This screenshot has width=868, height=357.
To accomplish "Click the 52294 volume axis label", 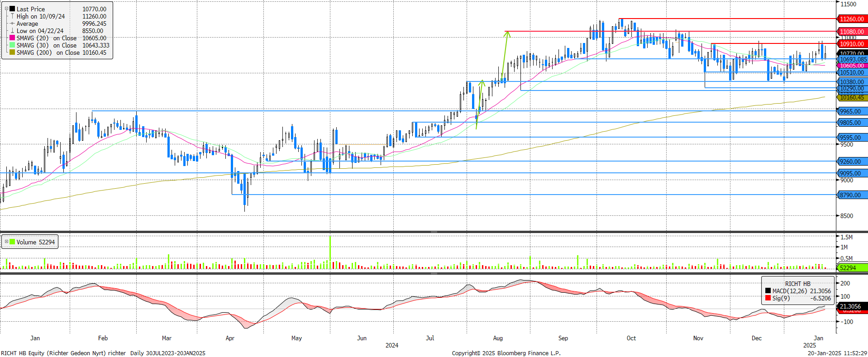I will 852,268.
